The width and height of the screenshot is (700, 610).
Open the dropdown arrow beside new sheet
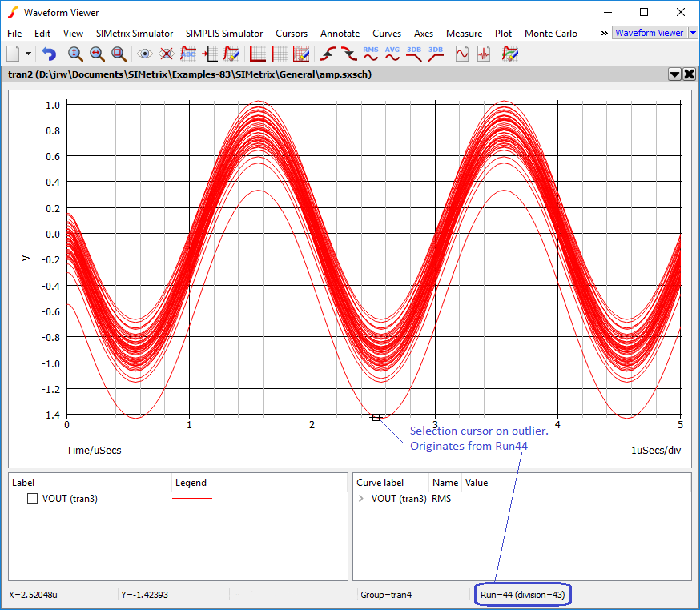point(29,54)
